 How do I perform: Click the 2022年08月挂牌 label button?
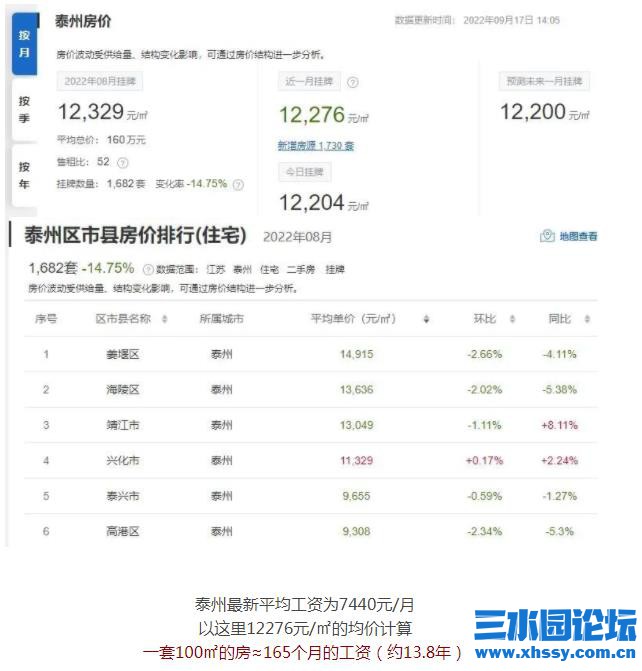click(100, 81)
